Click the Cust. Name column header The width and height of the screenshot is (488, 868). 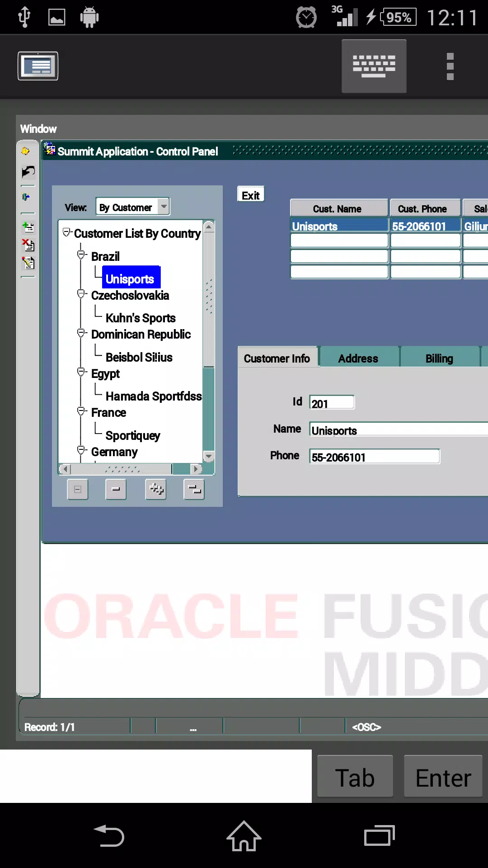point(339,208)
